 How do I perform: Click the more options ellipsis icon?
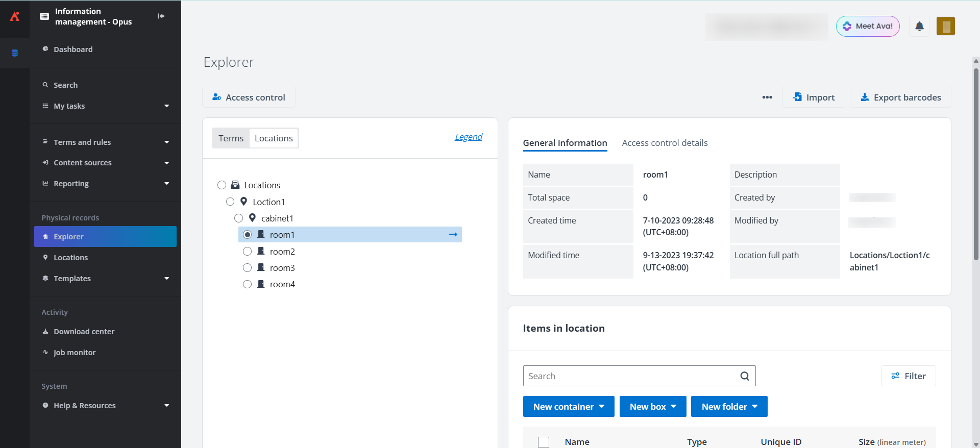point(767,97)
